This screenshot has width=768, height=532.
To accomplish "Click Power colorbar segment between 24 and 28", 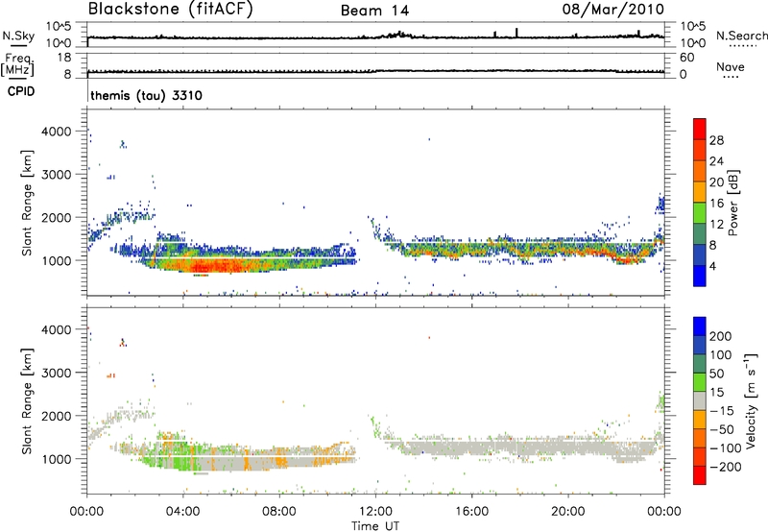I will [x=700, y=150].
